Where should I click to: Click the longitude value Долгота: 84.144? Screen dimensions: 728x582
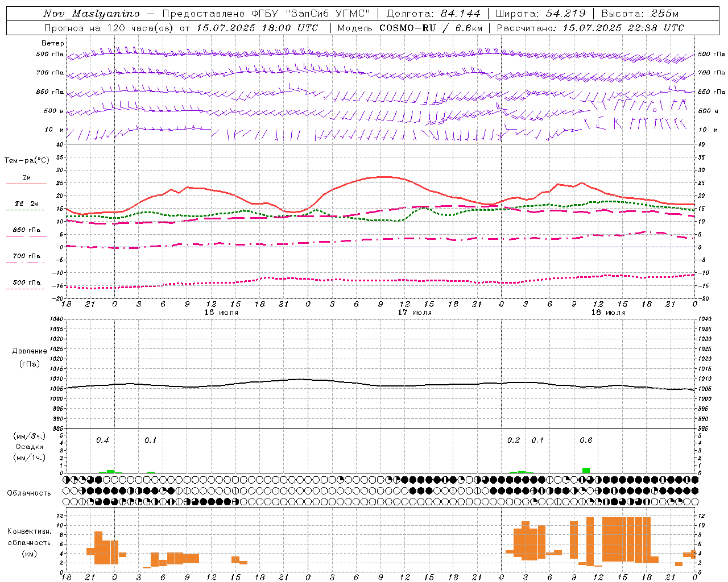(434, 14)
